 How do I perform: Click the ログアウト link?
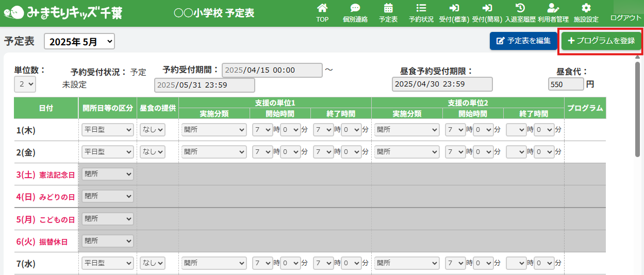pyautogui.click(x=625, y=18)
